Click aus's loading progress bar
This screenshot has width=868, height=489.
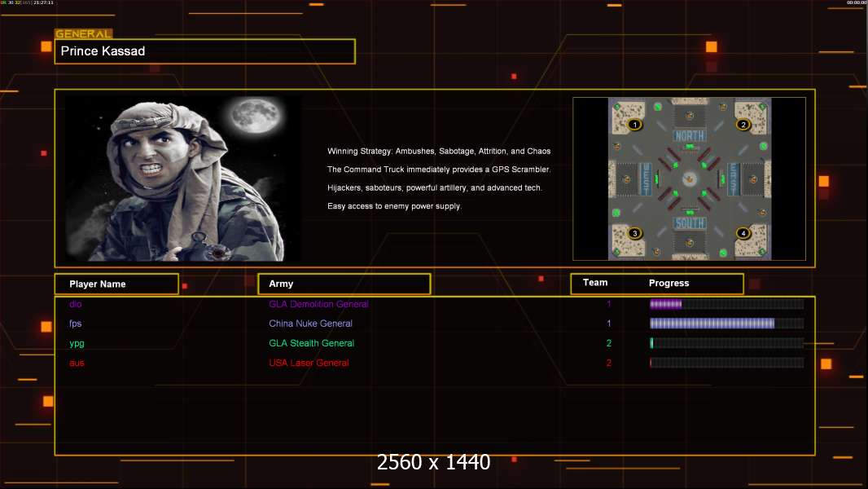click(x=726, y=363)
